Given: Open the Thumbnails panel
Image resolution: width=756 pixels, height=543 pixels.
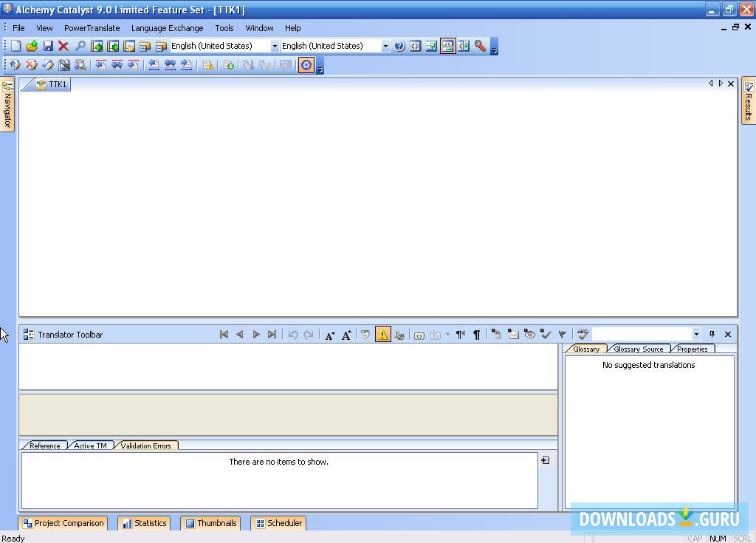Looking at the screenshot, I should tap(211, 523).
